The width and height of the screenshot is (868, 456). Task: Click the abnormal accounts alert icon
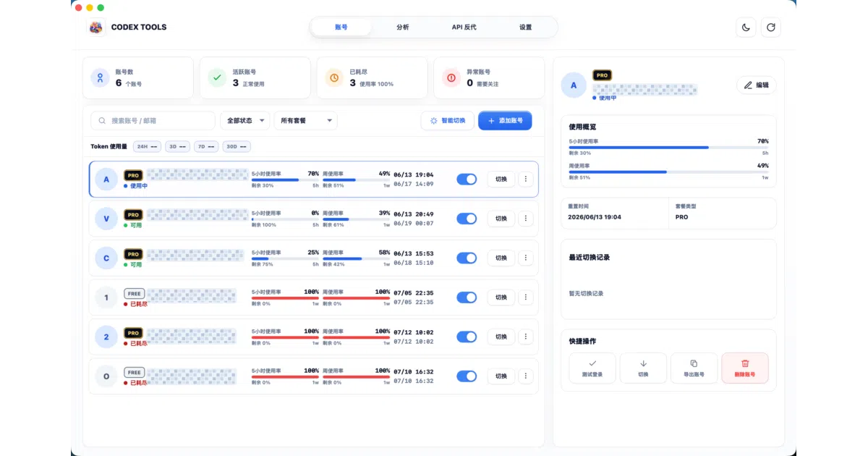(451, 77)
